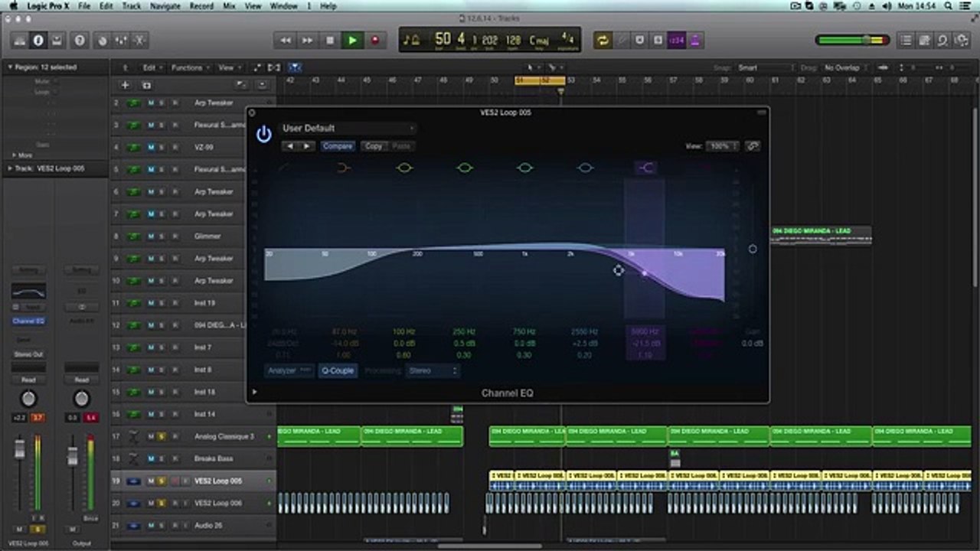This screenshot has height=551, width=980.
Task: Open the Mixer toolbar icon
Action: 121,40
